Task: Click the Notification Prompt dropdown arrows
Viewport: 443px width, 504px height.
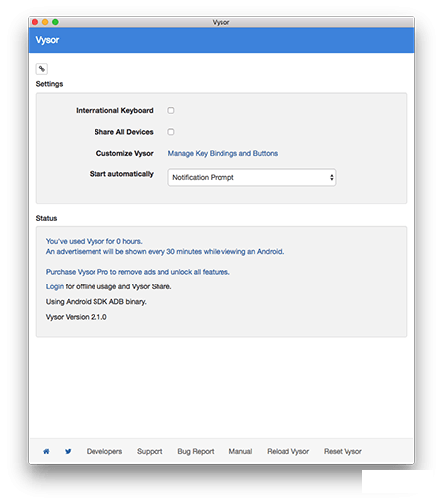Action: (331, 177)
